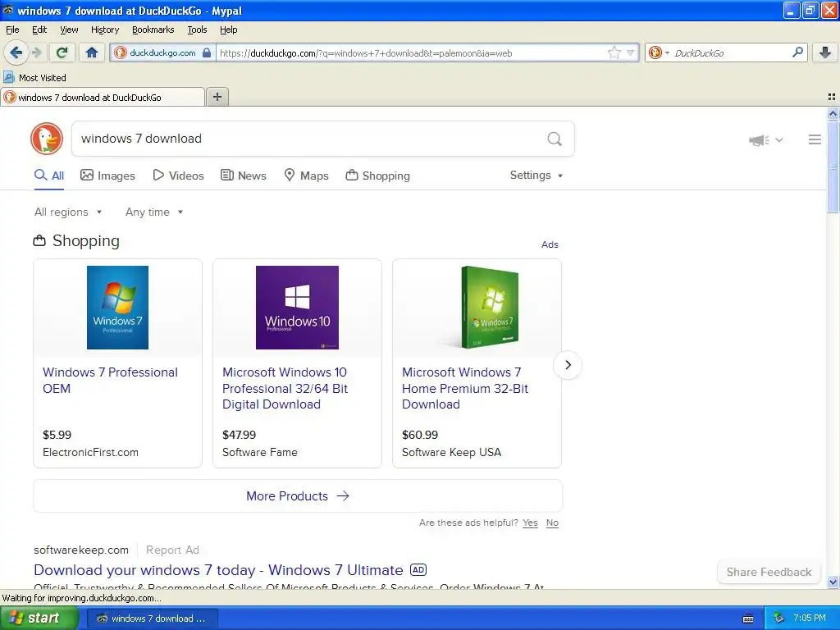
Task: Answer No to ads helpful question
Action: click(x=552, y=523)
